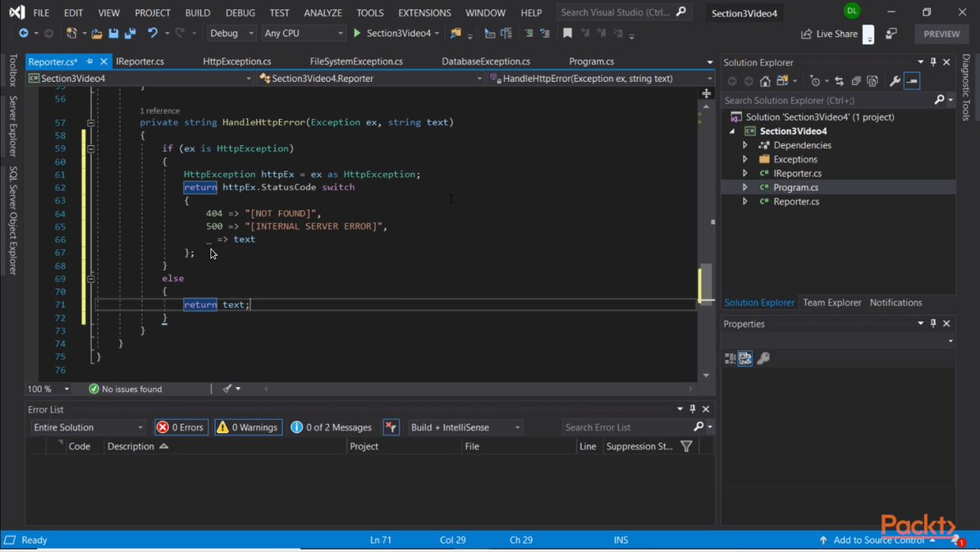Image resolution: width=980 pixels, height=552 pixels.
Task: Toggle the 0 of 2 Messages filter
Action: 331,427
